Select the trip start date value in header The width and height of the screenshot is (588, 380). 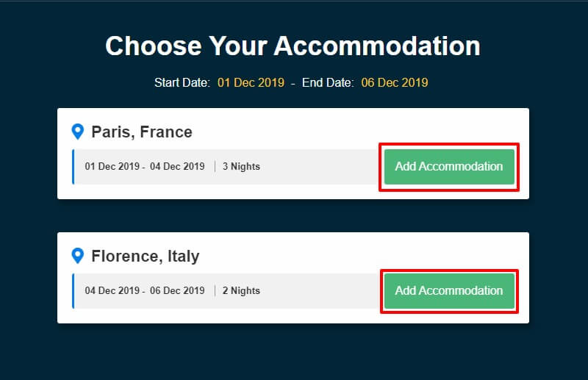coord(251,82)
